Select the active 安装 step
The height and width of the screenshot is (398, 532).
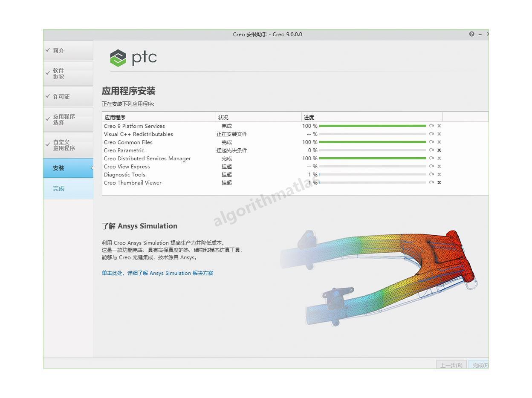click(x=68, y=168)
